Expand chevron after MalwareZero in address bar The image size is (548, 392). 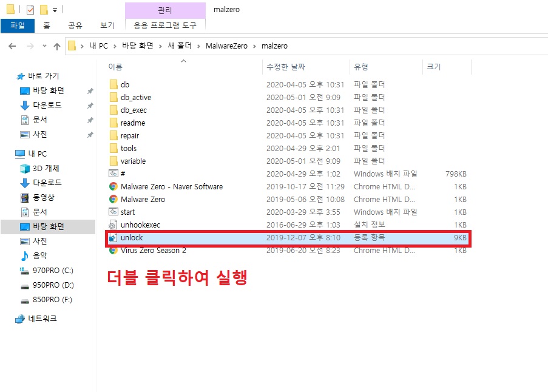click(x=254, y=46)
